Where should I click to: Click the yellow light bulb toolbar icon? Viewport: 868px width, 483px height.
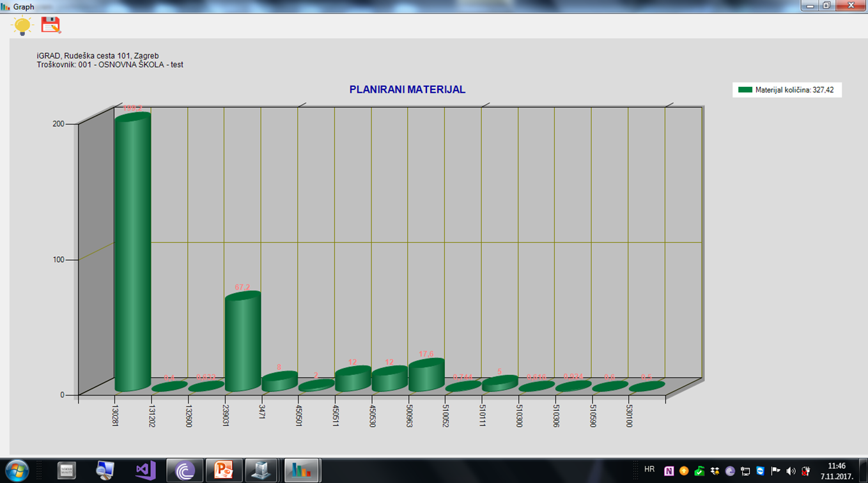(x=22, y=26)
